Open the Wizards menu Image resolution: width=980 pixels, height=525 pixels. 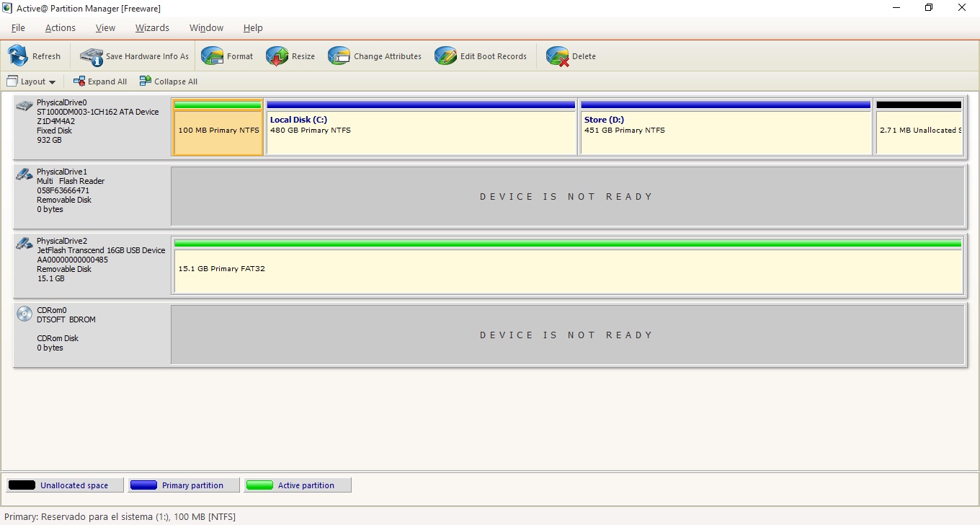tap(152, 27)
